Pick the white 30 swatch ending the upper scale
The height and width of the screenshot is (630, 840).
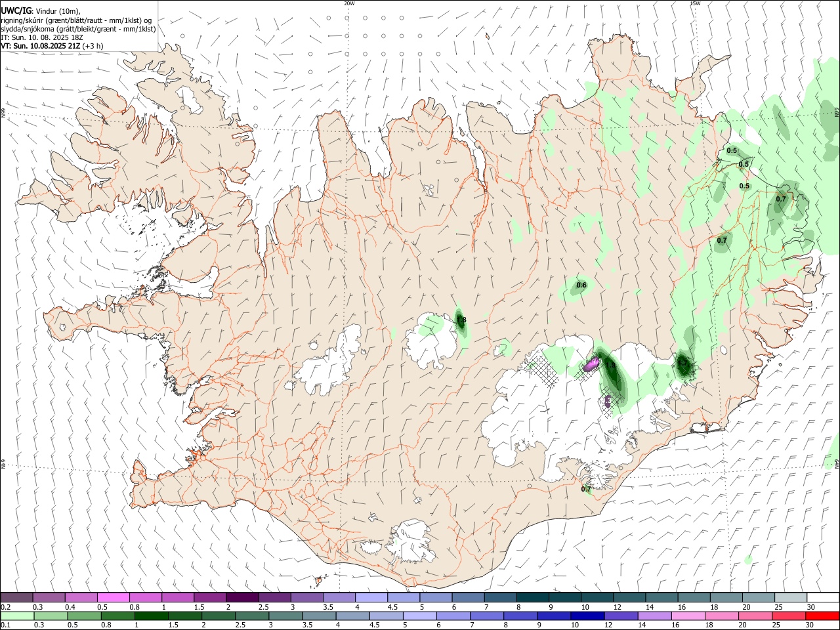tap(822, 598)
